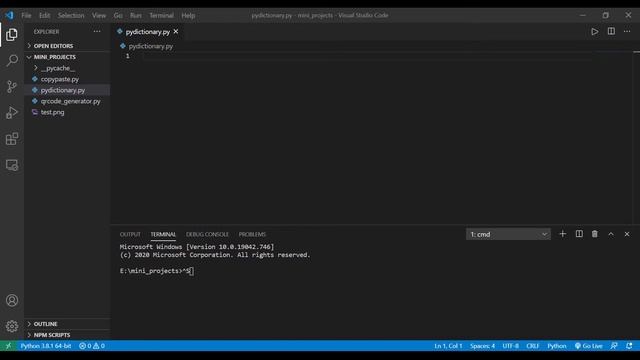This screenshot has height=360, width=640.
Task: Collapse the MINI_PROJECTS folder section
Action: (x=67, y=57)
